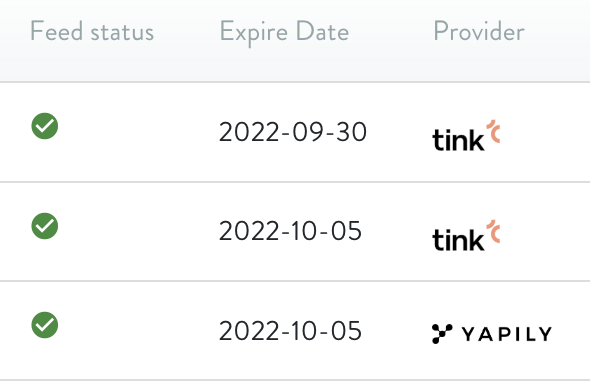This screenshot has height=386, width=590.
Task: Click the orange arc on the first tink logo
Action: [493, 131]
